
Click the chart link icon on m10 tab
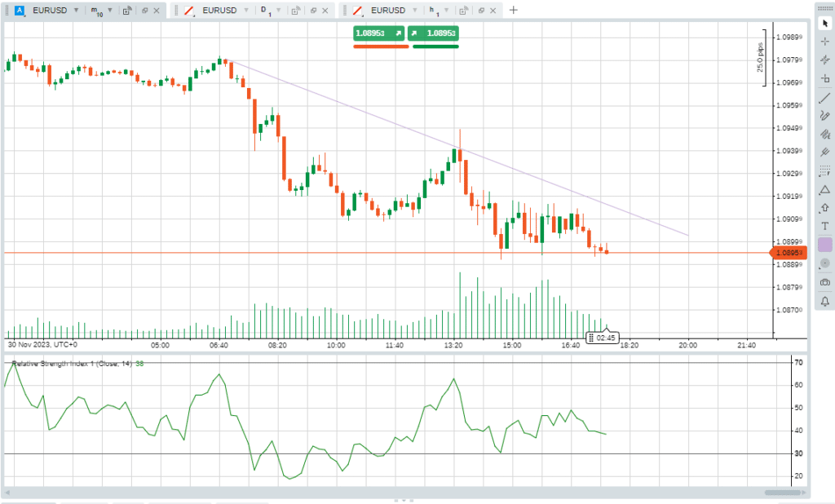coord(127,10)
